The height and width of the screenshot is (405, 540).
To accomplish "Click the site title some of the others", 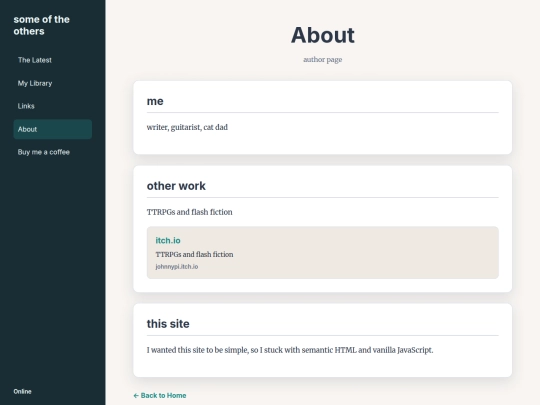I will pos(41,25).
